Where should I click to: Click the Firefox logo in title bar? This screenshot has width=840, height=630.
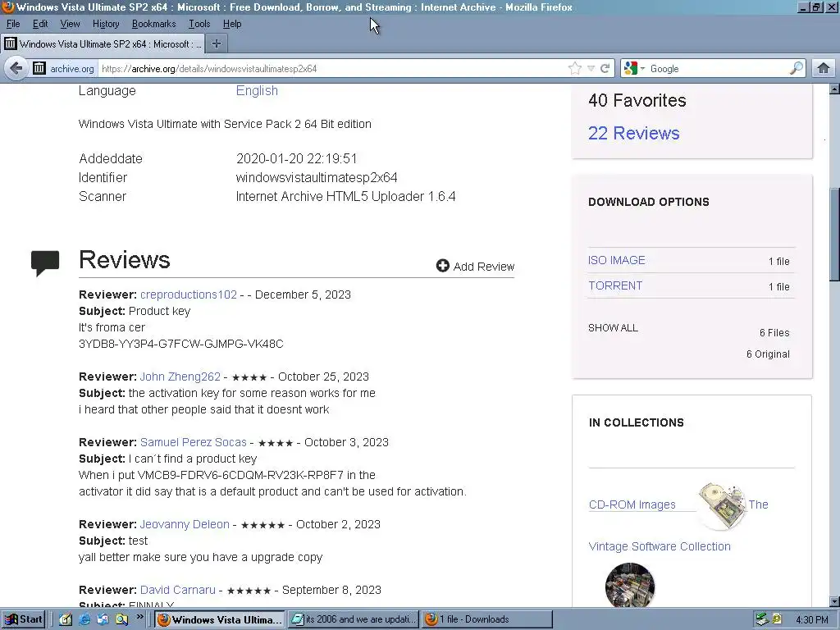(7, 7)
